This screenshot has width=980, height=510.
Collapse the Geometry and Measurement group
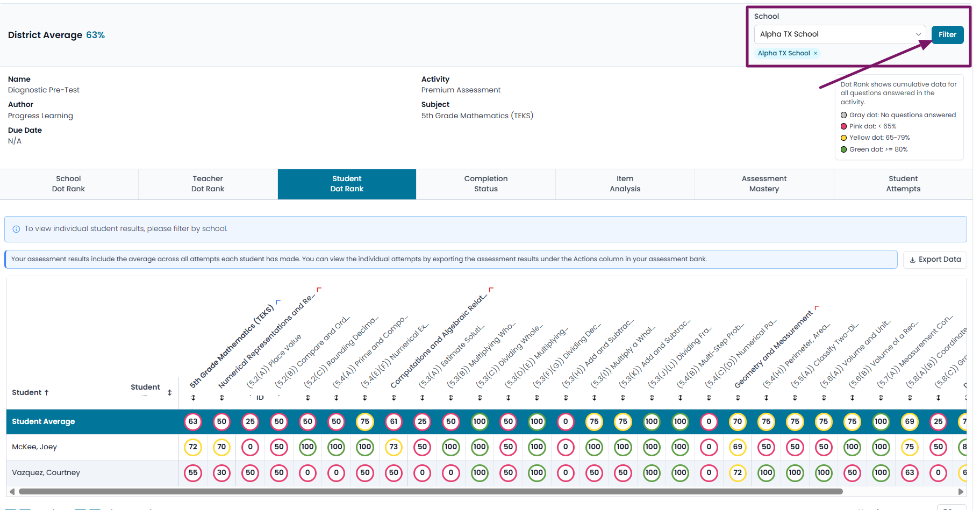tap(817, 308)
